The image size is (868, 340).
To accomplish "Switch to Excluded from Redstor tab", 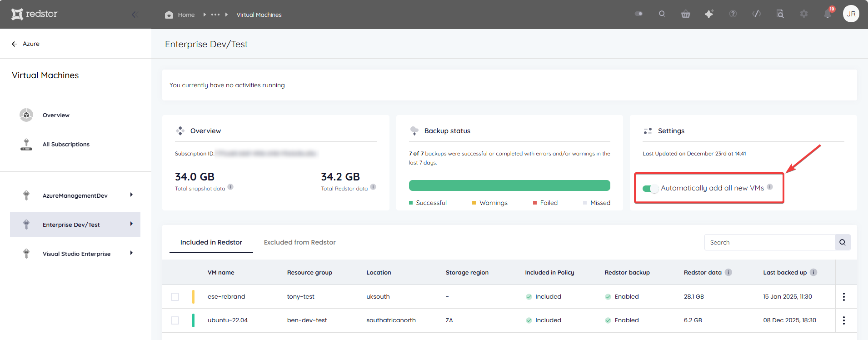I will pyautogui.click(x=300, y=242).
